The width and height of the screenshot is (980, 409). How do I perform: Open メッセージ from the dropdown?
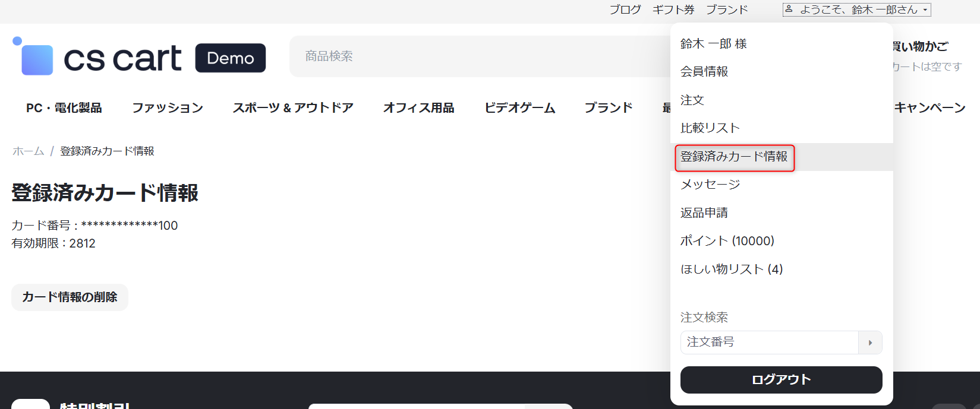710,185
